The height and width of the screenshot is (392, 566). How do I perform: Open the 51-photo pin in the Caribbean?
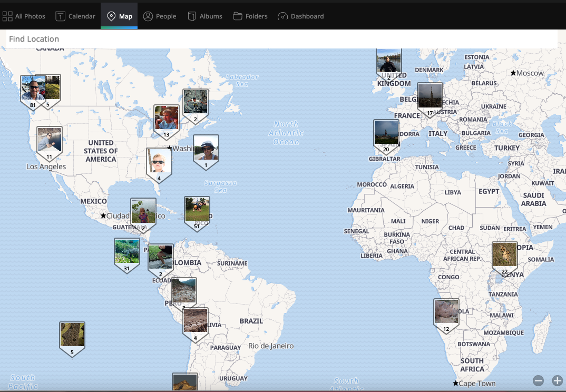(x=197, y=210)
